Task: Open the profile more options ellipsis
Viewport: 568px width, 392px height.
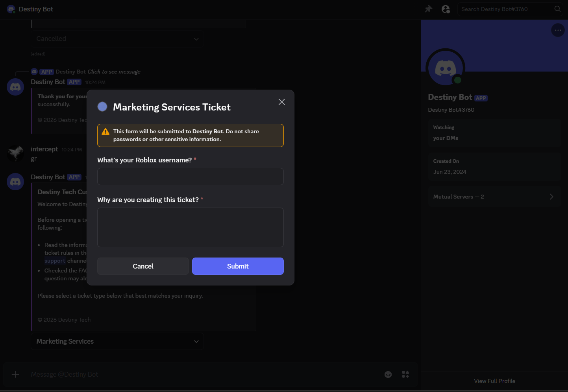Action: pyautogui.click(x=558, y=30)
